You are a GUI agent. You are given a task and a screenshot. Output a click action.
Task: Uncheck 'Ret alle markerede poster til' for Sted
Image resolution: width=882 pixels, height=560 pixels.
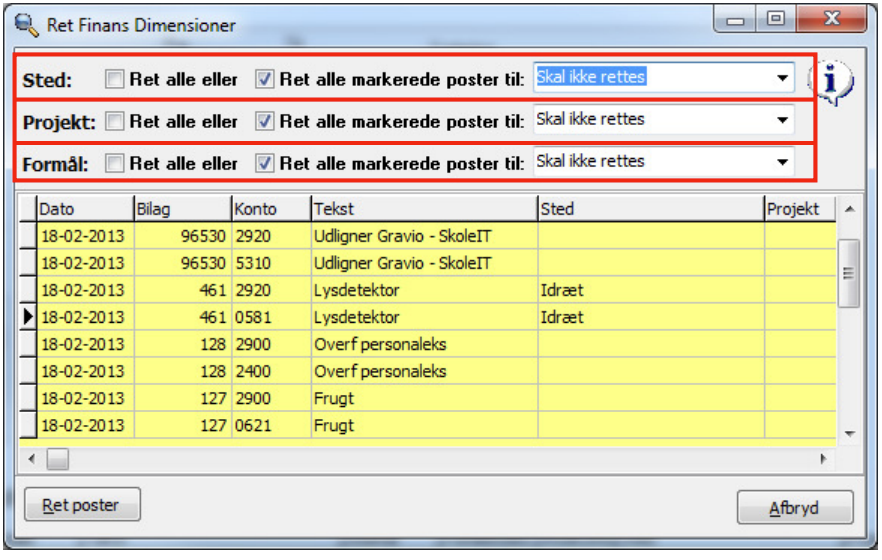[x=265, y=79]
